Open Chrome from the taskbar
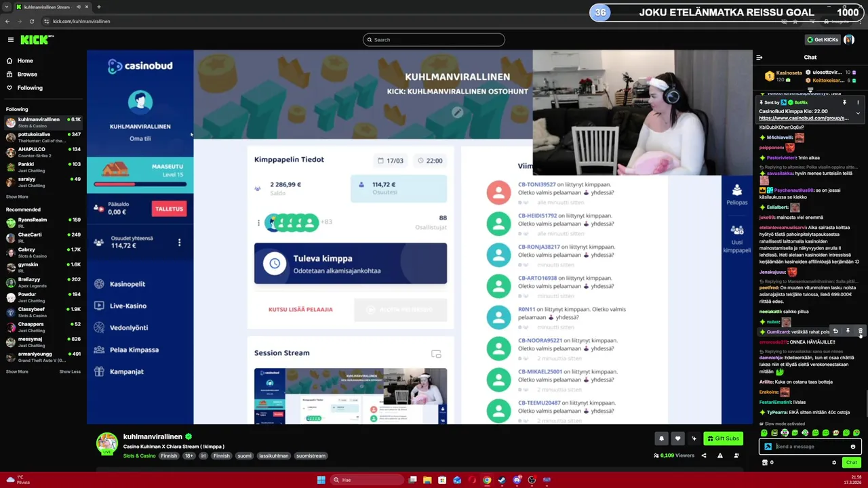Viewport: 868px width, 488px height. pos(487,480)
